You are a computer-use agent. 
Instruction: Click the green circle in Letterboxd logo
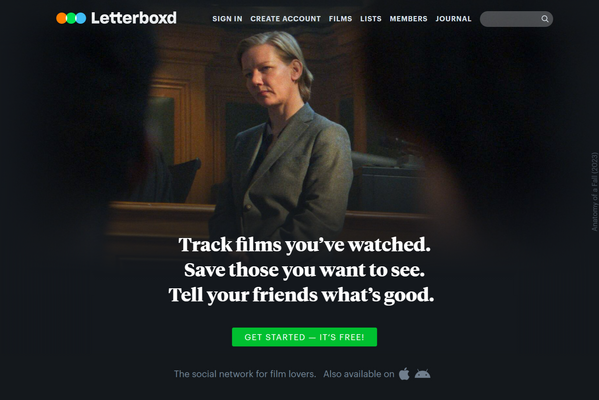coord(71,18)
